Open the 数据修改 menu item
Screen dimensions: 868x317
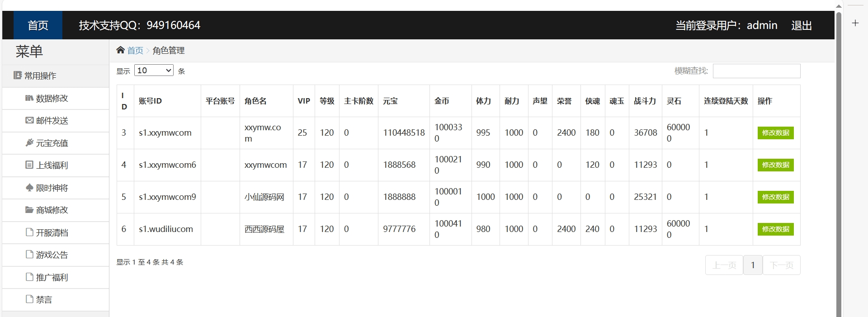coord(56,98)
